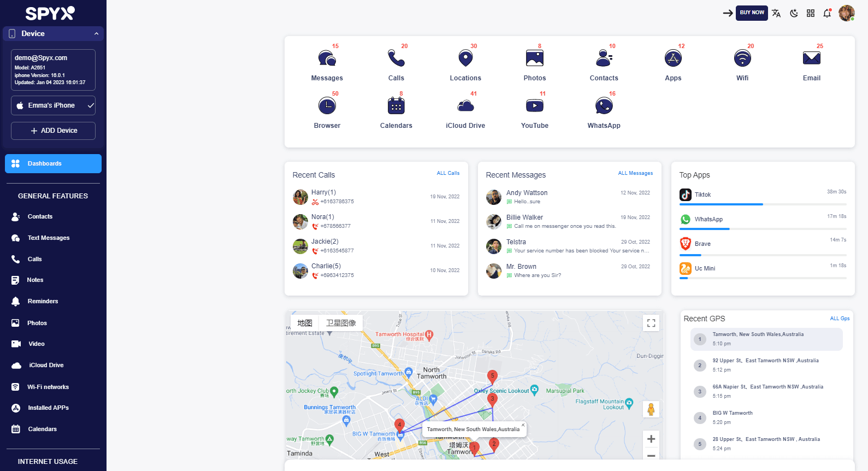Open Photos in the sidebar
The image size is (868, 471).
coord(29,323)
